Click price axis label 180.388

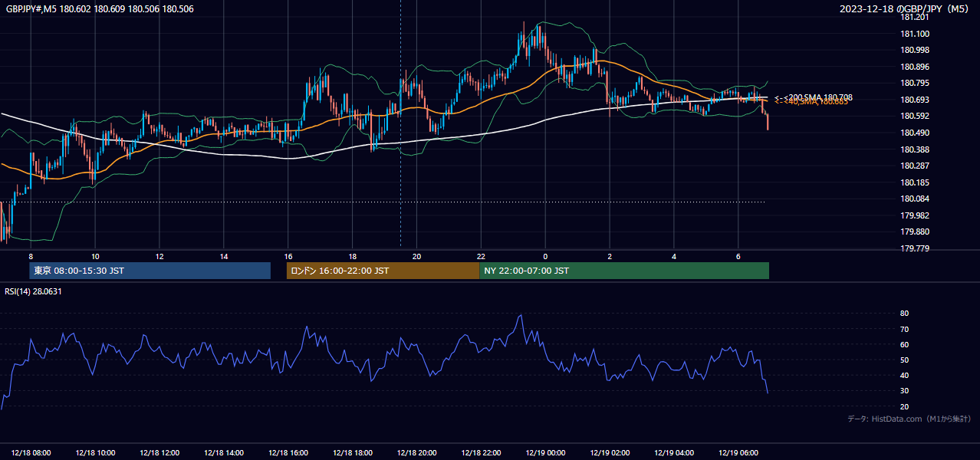point(915,149)
